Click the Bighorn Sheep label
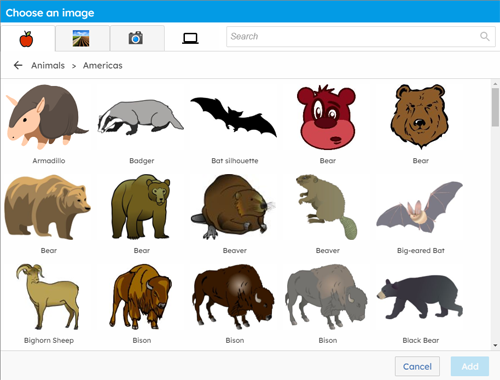Image resolution: width=500 pixels, height=380 pixels. pyautogui.click(x=49, y=340)
